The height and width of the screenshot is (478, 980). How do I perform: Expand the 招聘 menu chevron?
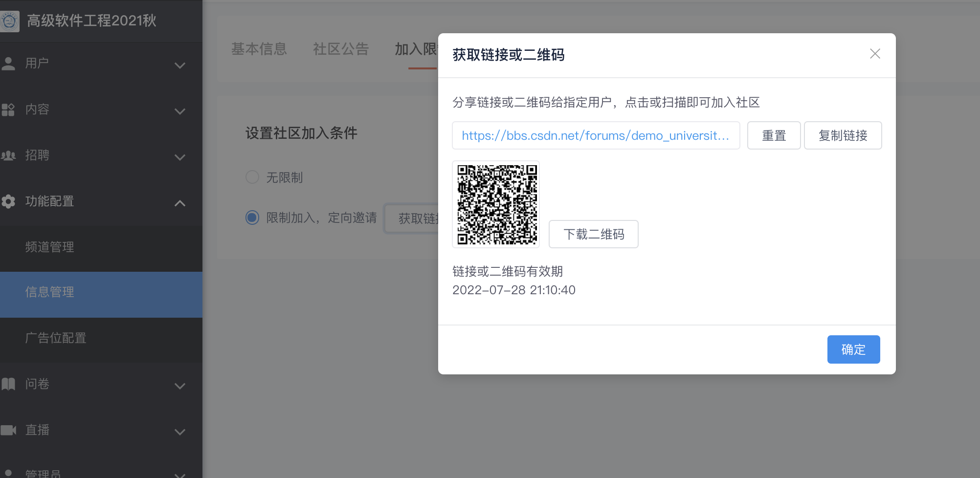180,157
